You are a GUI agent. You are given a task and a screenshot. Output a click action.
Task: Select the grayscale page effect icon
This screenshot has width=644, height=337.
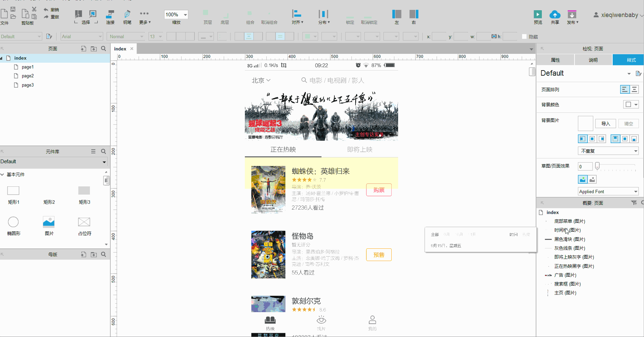click(x=592, y=179)
